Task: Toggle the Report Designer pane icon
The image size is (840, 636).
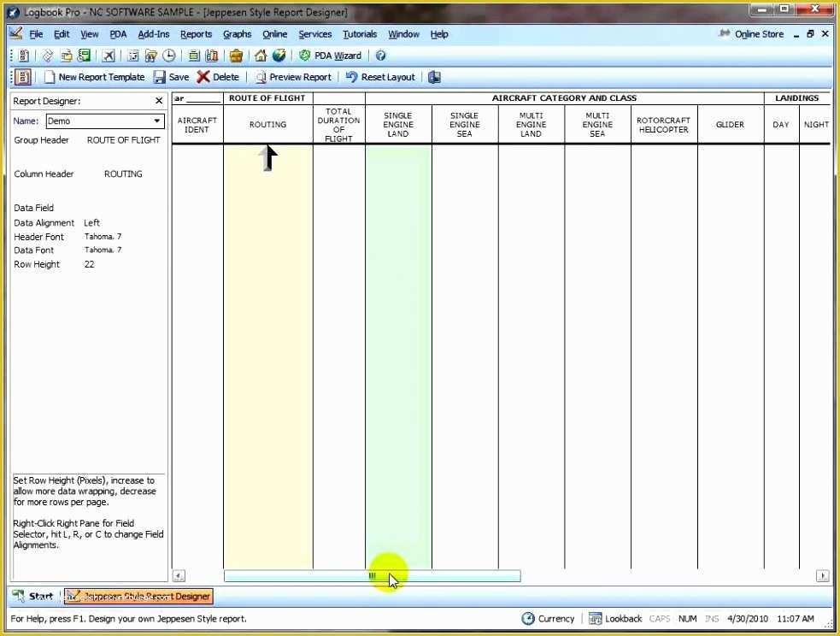Action: pyautogui.click(x=23, y=77)
